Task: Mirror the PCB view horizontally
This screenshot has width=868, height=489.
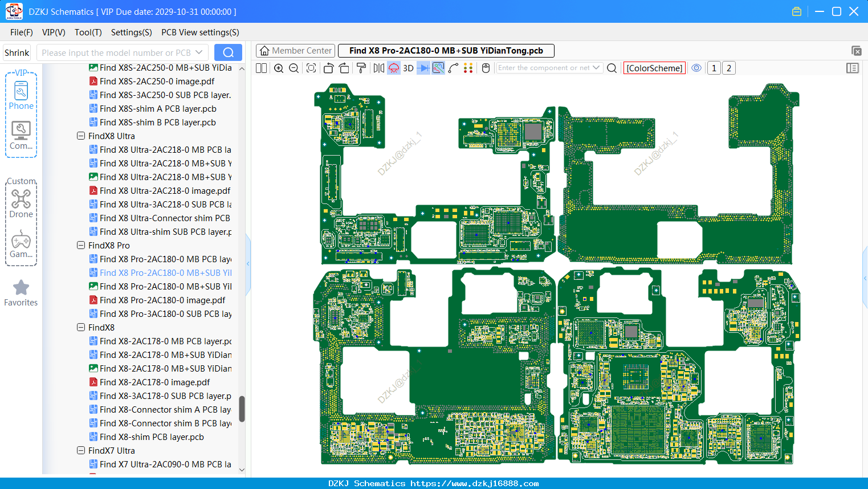Action: (379, 68)
